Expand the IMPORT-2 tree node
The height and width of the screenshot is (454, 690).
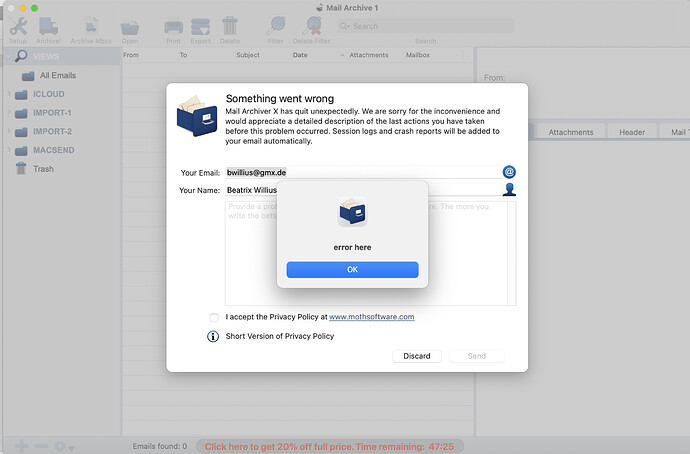click(x=9, y=131)
